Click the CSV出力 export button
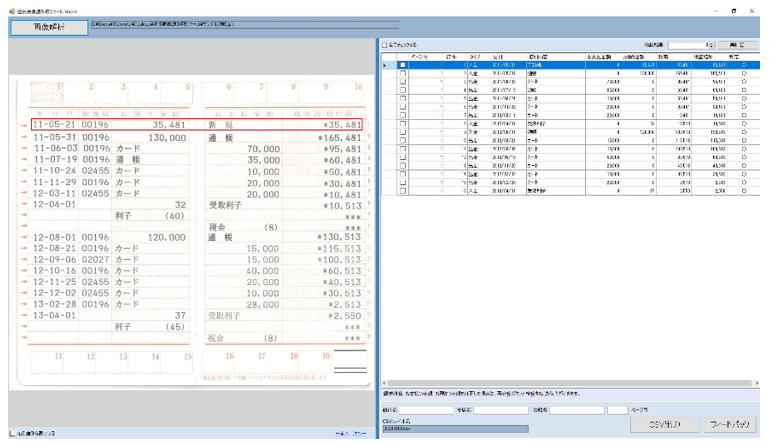Screen dimensions: 769x445 (x=665, y=425)
